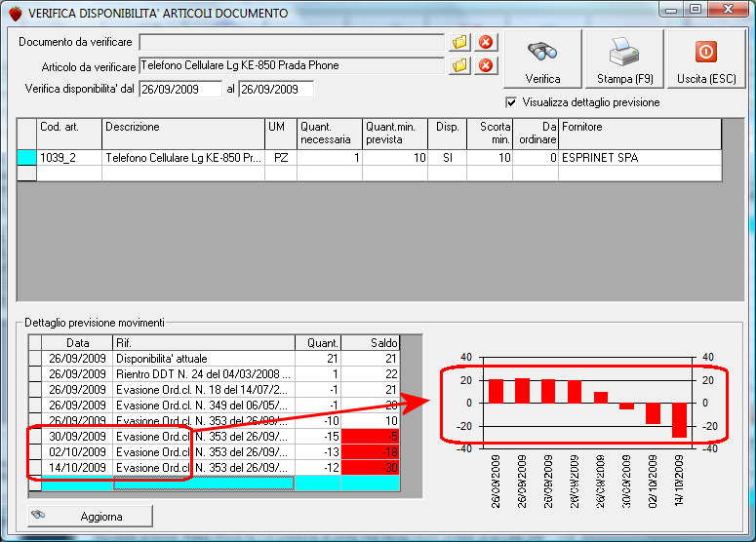Print with Stampa (F9) button
The height and width of the screenshot is (542, 756).
coord(624,59)
